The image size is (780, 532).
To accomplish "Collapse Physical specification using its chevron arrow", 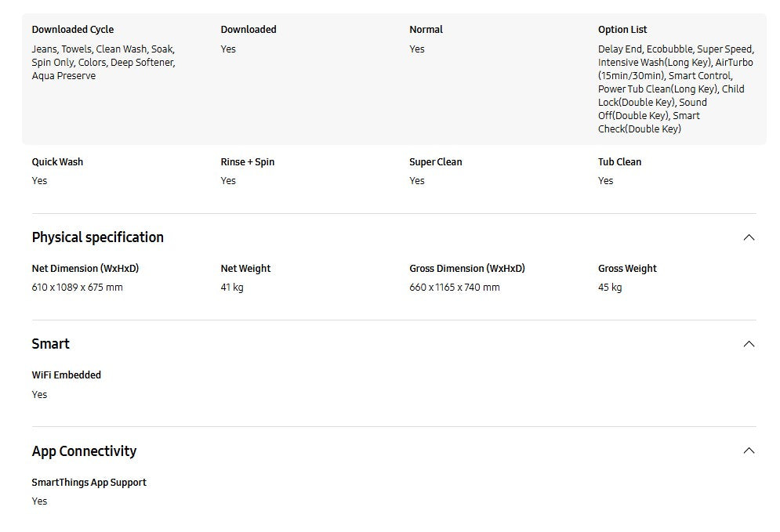I will tap(749, 237).
